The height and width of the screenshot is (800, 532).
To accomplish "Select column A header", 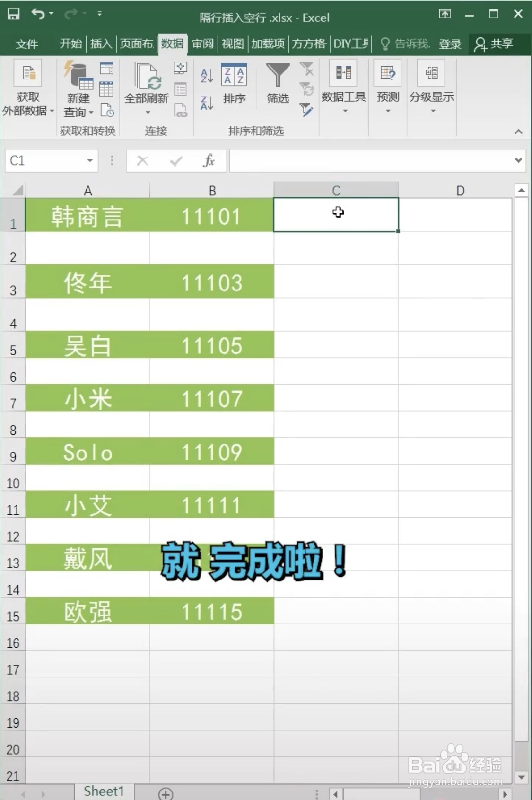I will coord(88,191).
